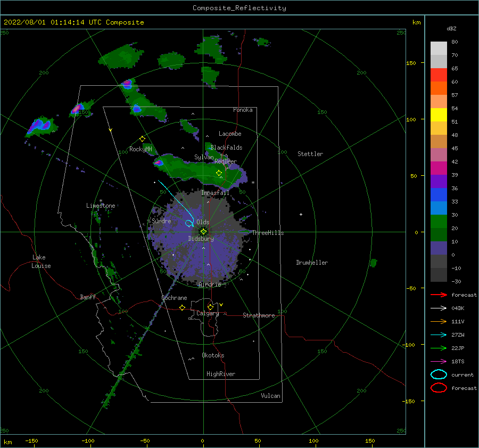Screen dimensions: 479x448
Task: Click the ThreeHills label
Action: (x=268, y=233)
